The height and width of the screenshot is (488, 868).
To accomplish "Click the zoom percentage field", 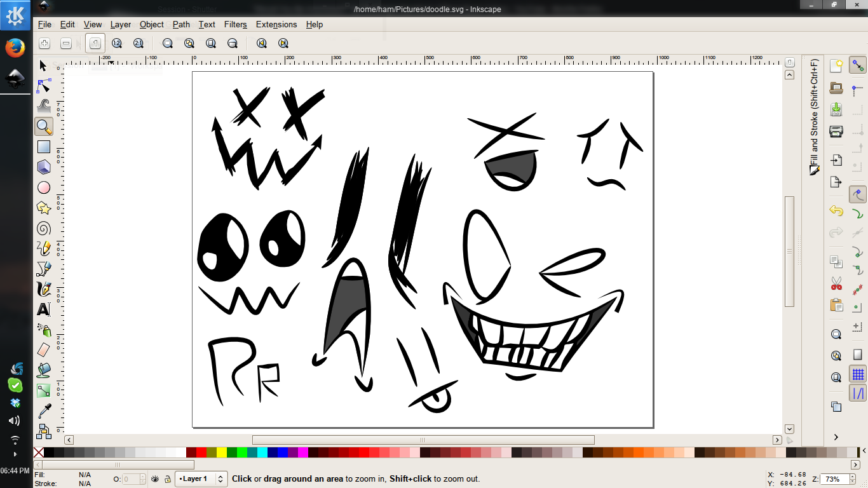I will [836, 478].
